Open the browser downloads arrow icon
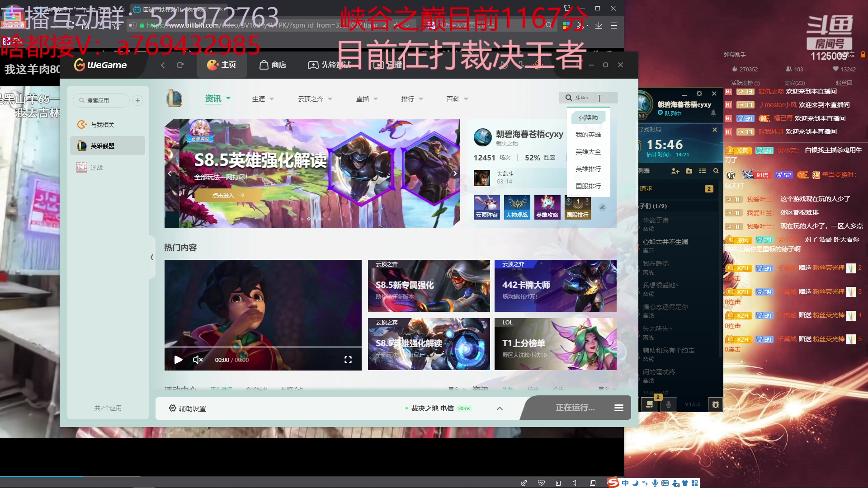Image resolution: width=868 pixels, height=488 pixels. (599, 25)
